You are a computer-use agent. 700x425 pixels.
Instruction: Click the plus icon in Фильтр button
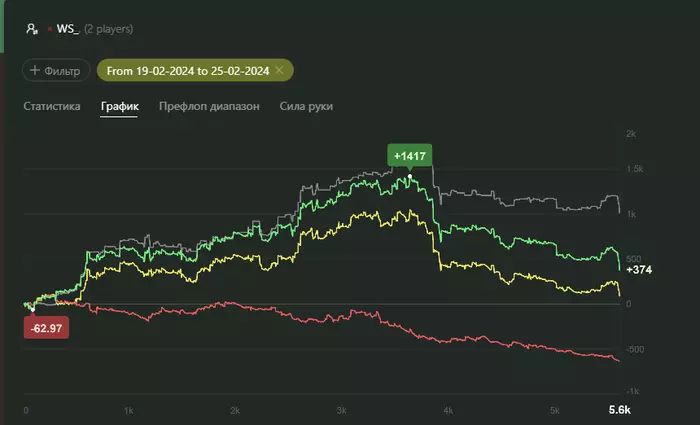pos(35,70)
